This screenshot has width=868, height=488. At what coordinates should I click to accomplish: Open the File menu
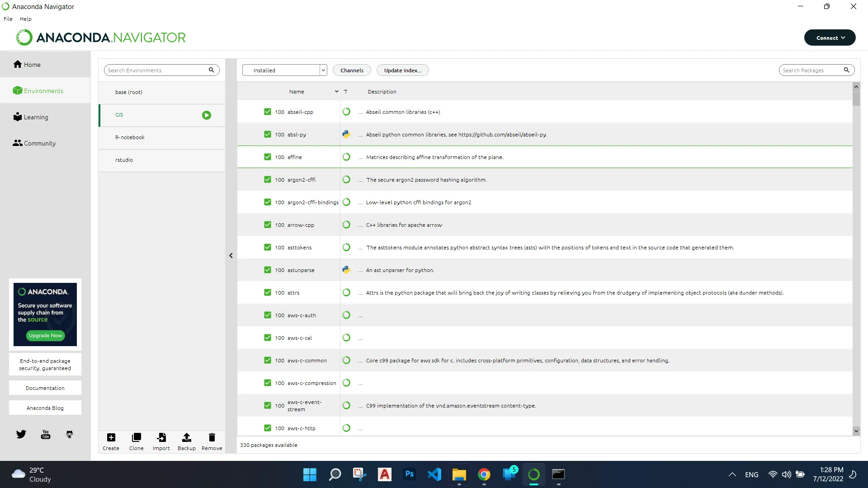(x=8, y=19)
